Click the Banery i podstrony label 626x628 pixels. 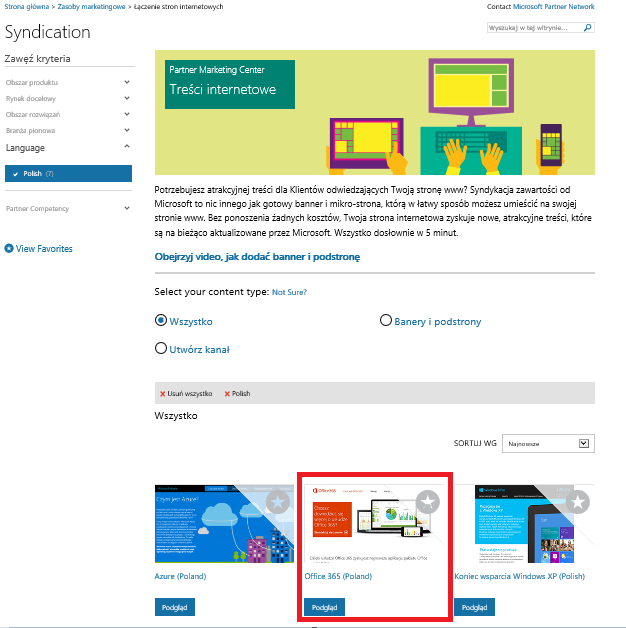tap(437, 322)
